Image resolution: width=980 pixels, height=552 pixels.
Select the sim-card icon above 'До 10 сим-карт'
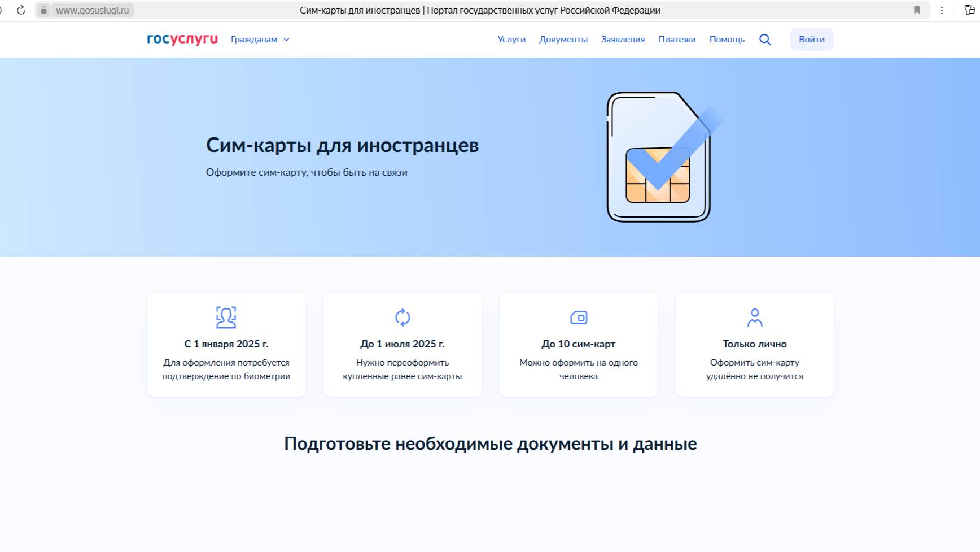coord(578,318)
